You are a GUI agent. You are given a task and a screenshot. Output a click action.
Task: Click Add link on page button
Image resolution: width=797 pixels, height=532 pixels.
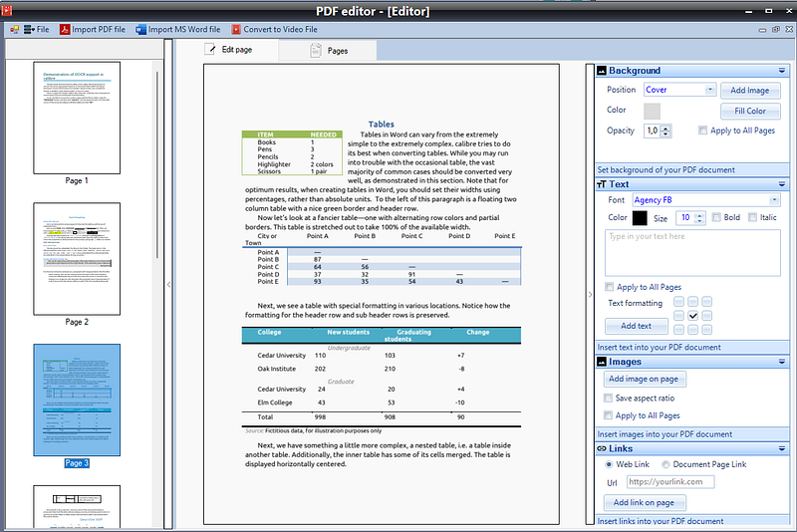[x=644, y=502]
